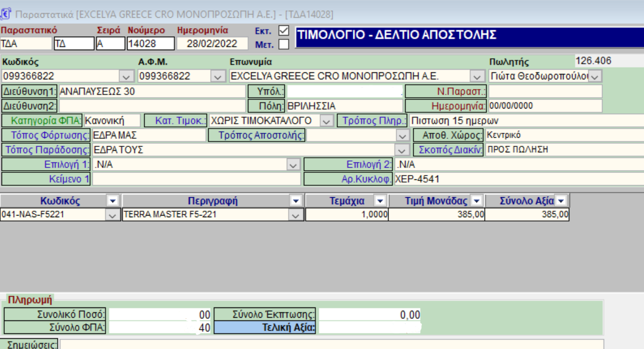This screenshot has width=644, height=349.
Task: Open filter arrow on Περιγραφή column header
Action: pos(296,201)
